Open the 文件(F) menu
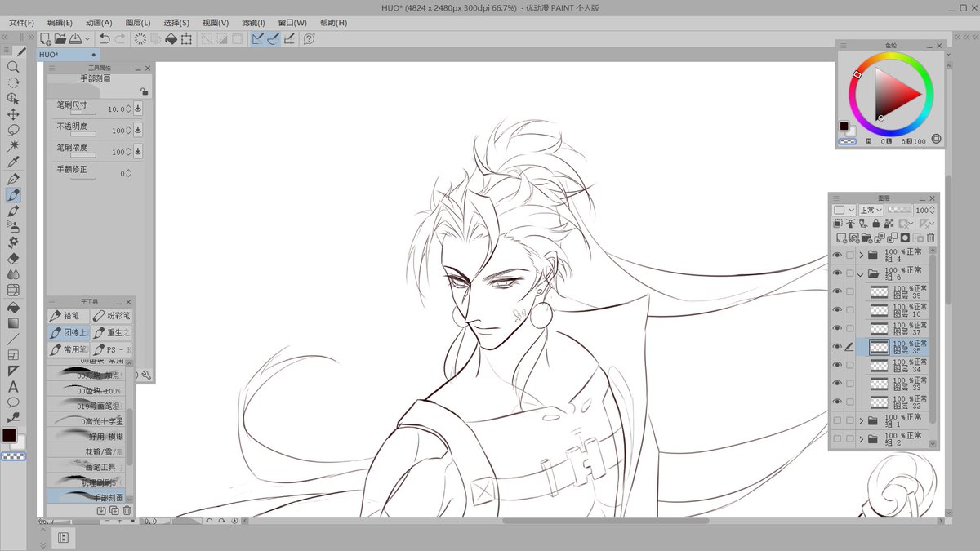This screenshot has height=551, width=980. click(x=22, y=23)
